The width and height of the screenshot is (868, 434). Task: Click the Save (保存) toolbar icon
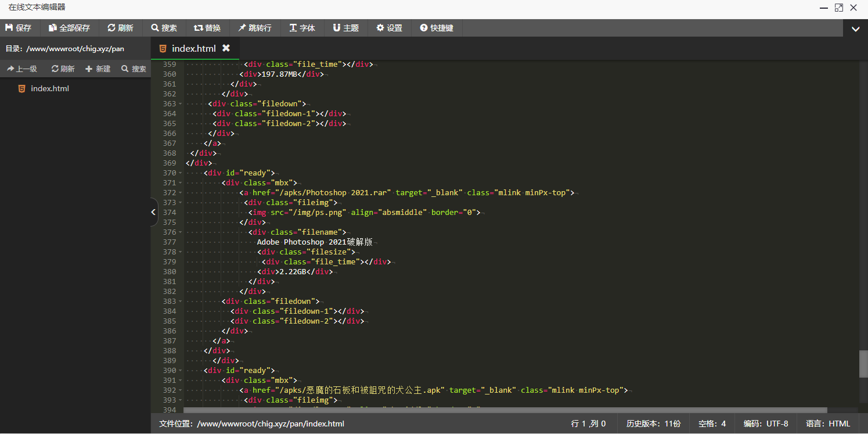(x=18, y=28)
